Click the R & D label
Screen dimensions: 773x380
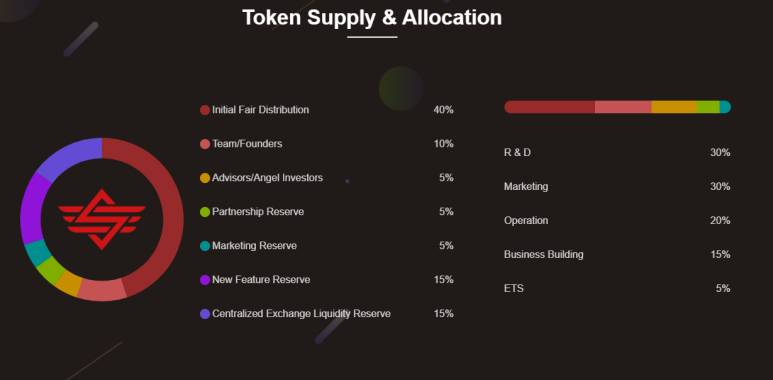(517, 153)
